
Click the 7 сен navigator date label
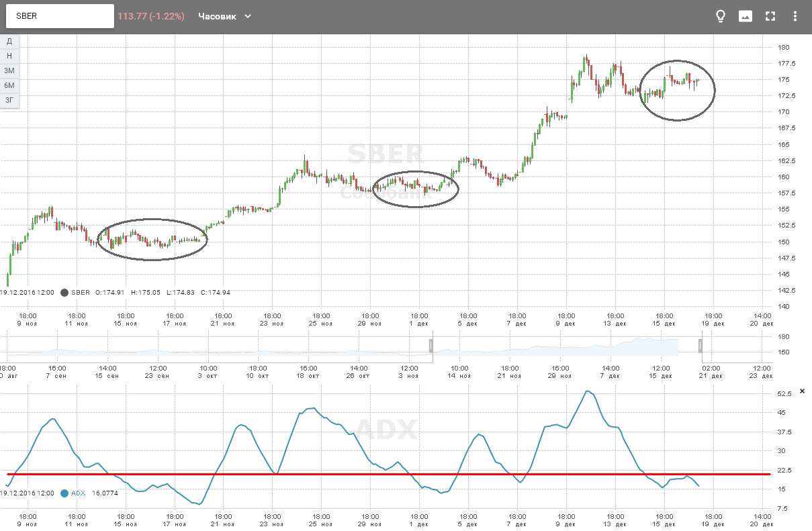coord(57,376)
